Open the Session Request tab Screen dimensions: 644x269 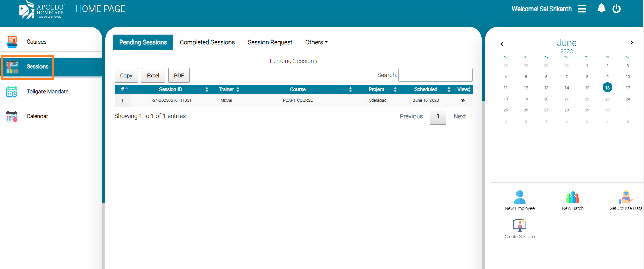point(270,42)
